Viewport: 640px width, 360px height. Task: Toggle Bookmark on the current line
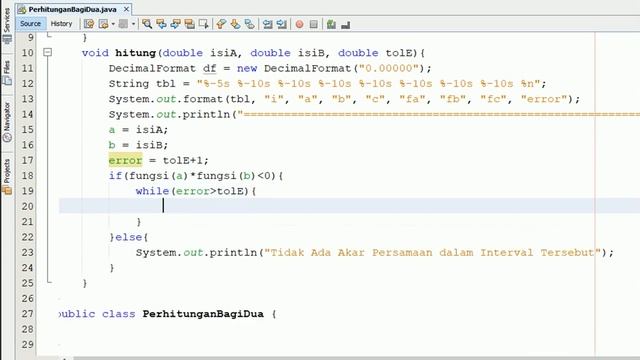(x=249, y=24)
